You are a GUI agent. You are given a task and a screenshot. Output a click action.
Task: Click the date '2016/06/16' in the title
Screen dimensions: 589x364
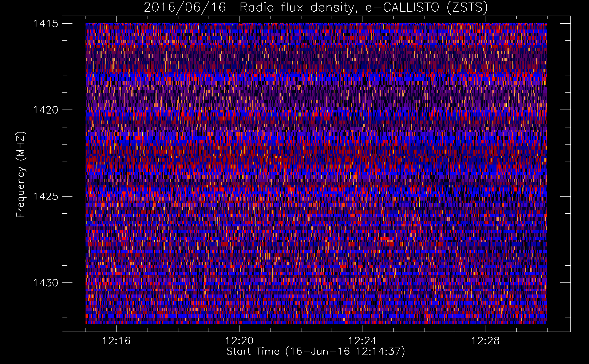pos(185,7)
